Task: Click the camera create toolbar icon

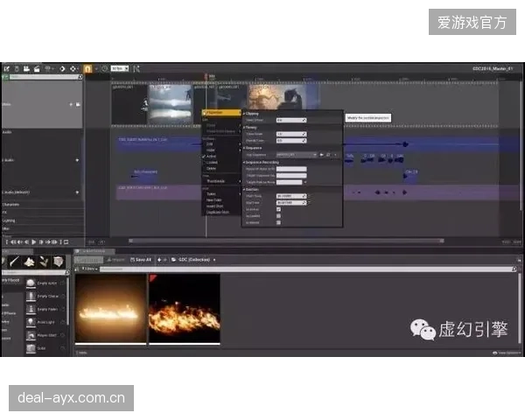Action: point(26,69)
